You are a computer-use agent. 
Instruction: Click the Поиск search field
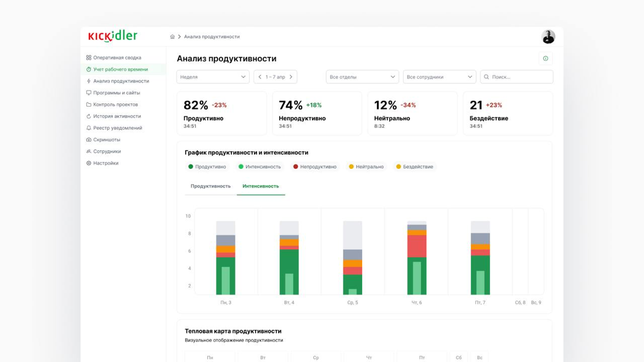[517, 77]
